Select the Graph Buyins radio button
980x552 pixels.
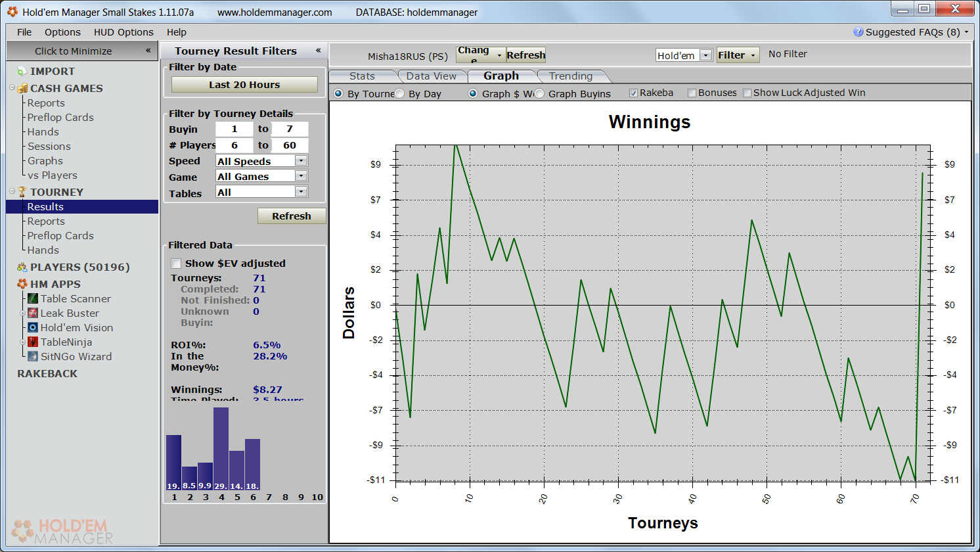click(x=539, y=93)
